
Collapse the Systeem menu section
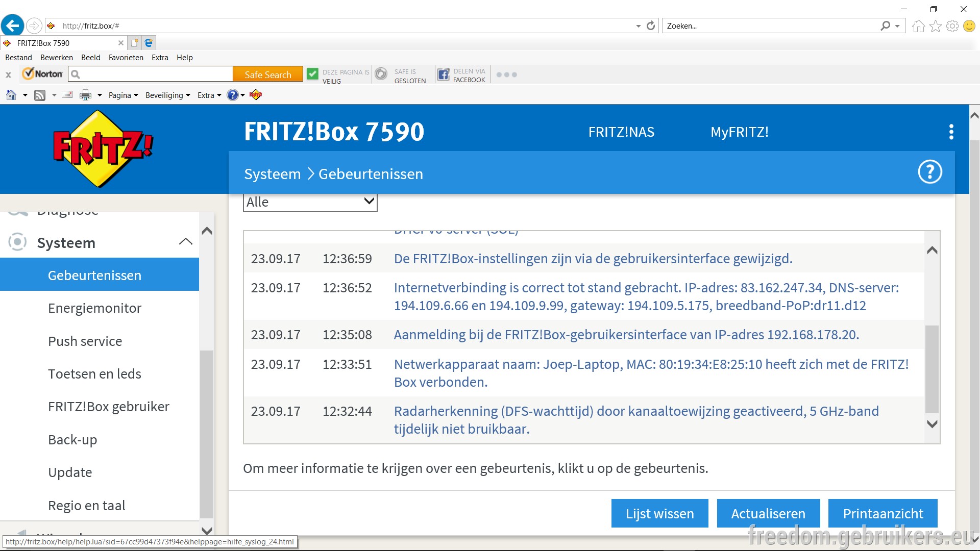[x=186, y=242]
